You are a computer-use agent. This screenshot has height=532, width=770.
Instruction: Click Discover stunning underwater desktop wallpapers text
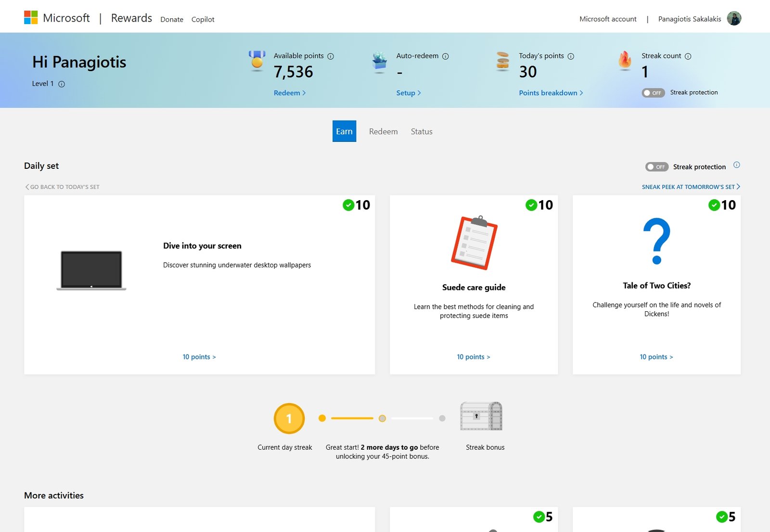(x=237, y=265)
